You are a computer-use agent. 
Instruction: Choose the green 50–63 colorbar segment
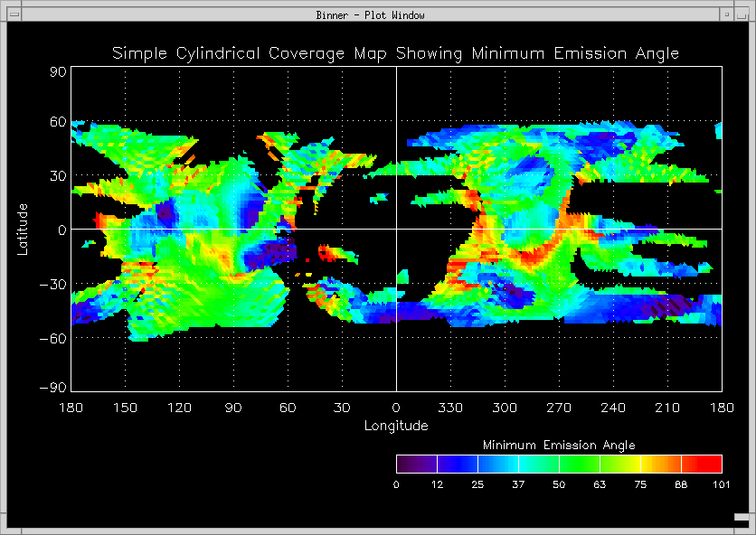[579, 465]
